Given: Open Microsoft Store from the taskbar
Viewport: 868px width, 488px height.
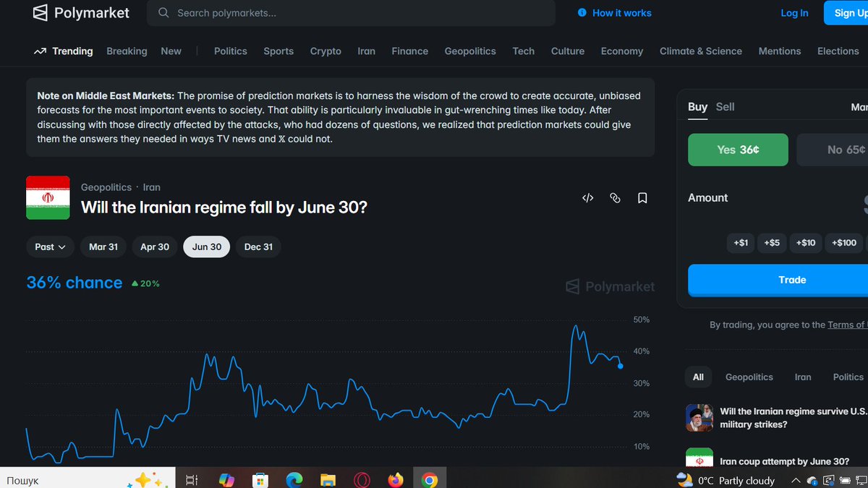Looking at the screenshot, I should pos(260,479).
